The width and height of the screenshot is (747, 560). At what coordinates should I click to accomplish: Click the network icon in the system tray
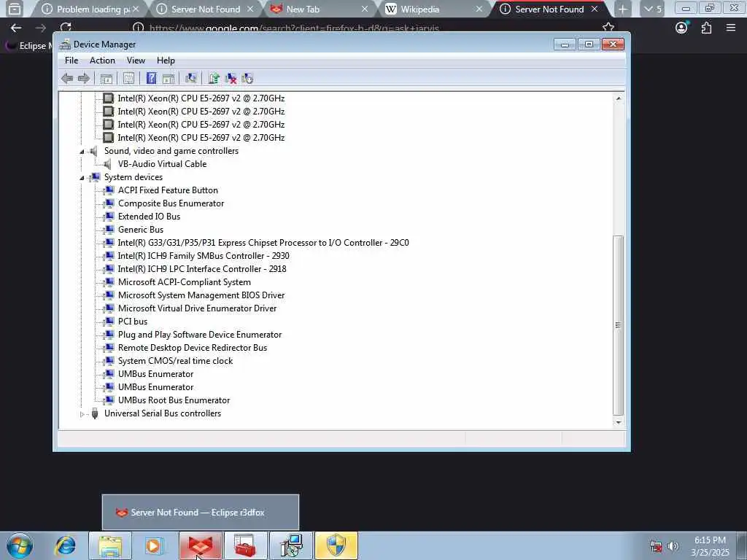pyautogui.click(x=656, y=546)
